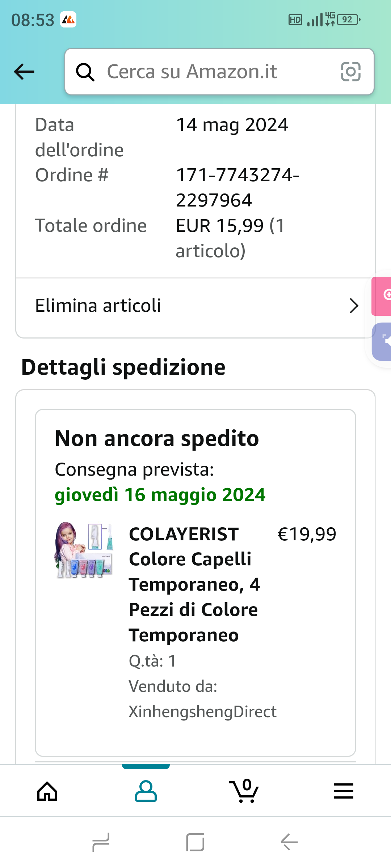
Task: Open seller XinhengshengDirect link
Action: (202, 712)
